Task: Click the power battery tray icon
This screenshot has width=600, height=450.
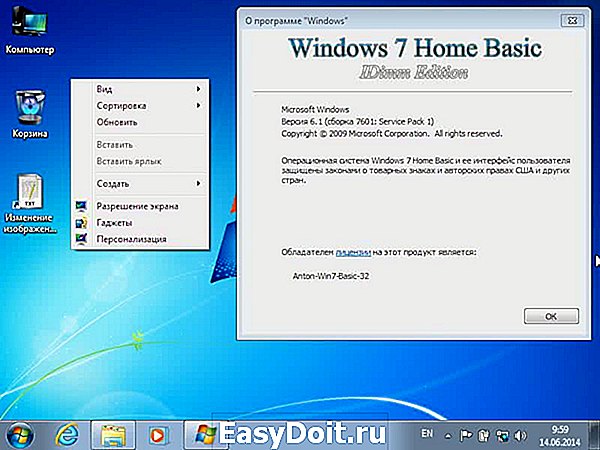Action: click(484, 435)
